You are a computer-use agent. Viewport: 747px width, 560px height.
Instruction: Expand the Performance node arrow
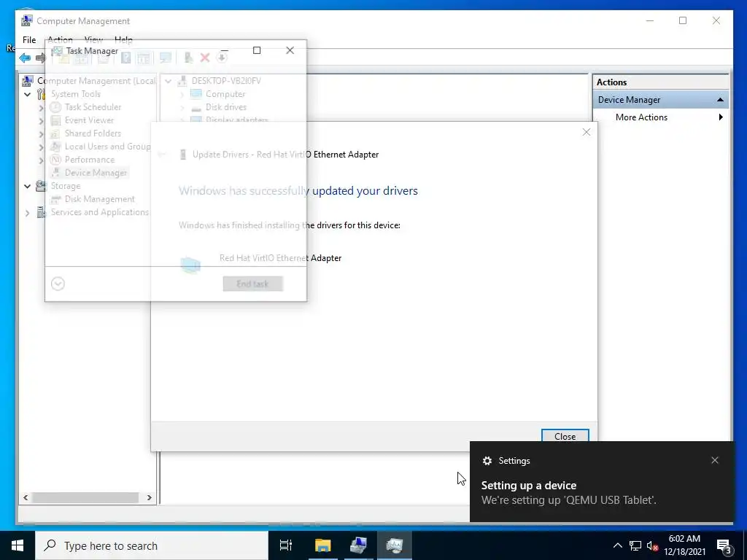point(41,160)
